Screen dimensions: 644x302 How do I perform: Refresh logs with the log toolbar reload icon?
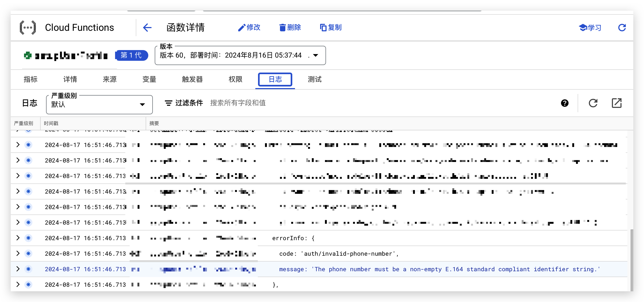pos(593,103)
